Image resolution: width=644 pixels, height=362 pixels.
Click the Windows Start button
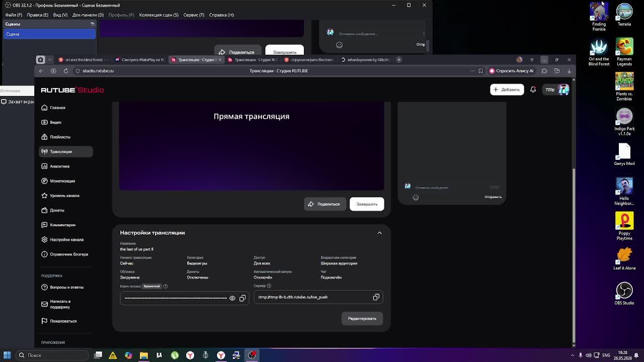tap(7, 355)
